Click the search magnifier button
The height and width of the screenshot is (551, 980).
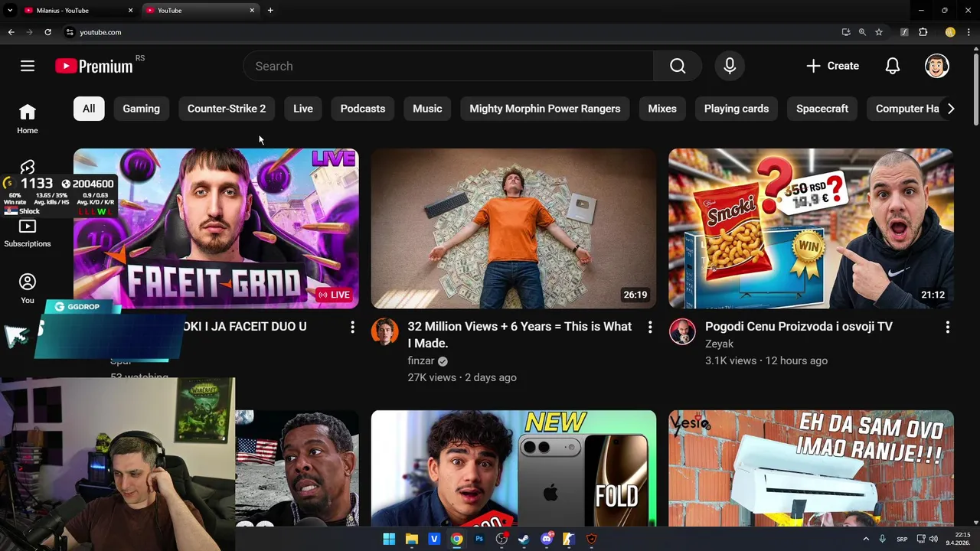(678, 66)
